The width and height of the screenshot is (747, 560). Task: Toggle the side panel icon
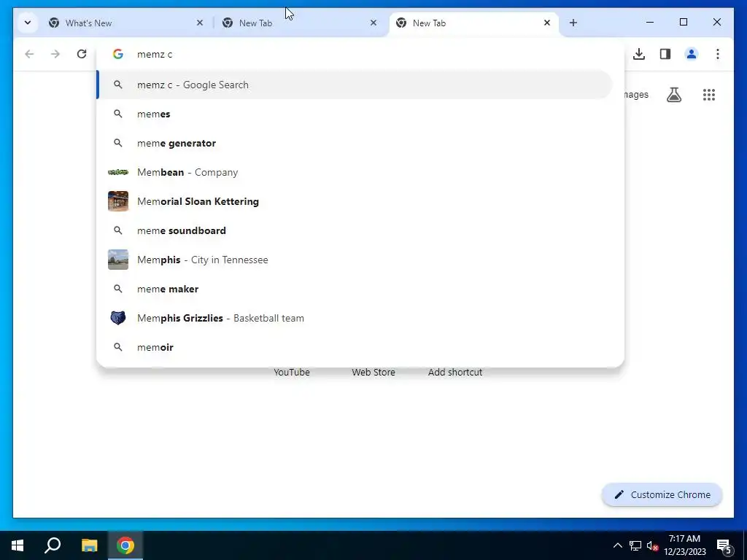pos(665,54)
